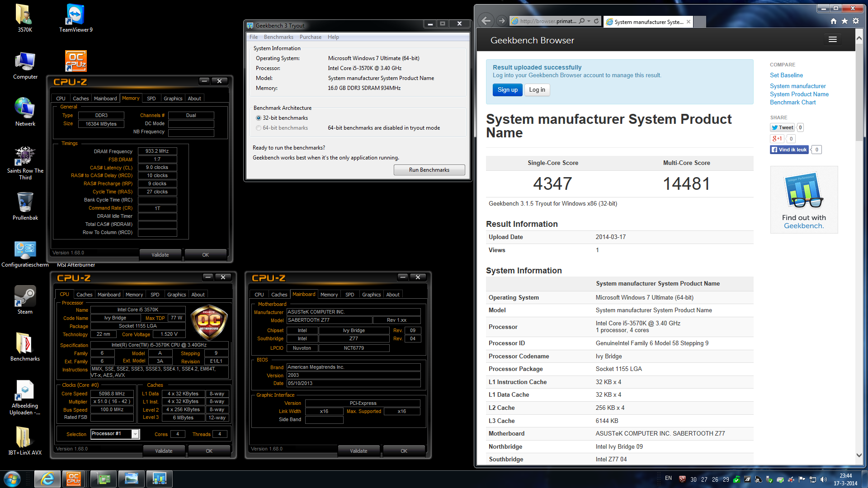Go back in Internet Explorer

(x=486, y=21)
